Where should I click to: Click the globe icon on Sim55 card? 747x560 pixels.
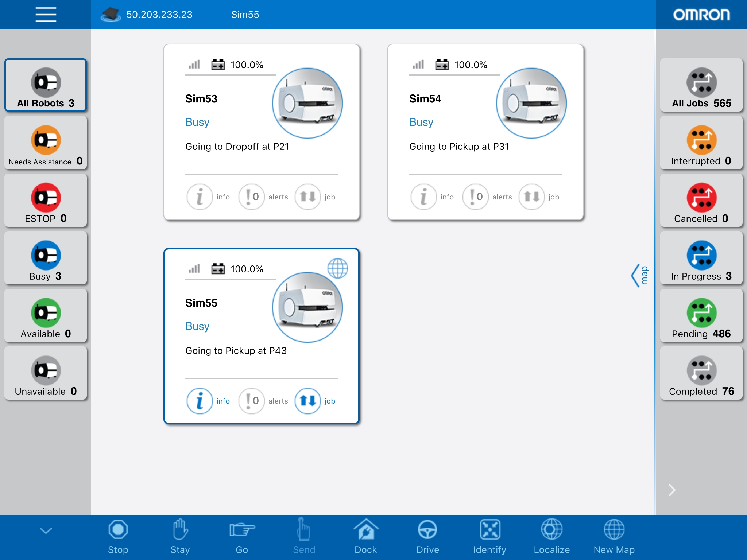[x=338, y=268]
